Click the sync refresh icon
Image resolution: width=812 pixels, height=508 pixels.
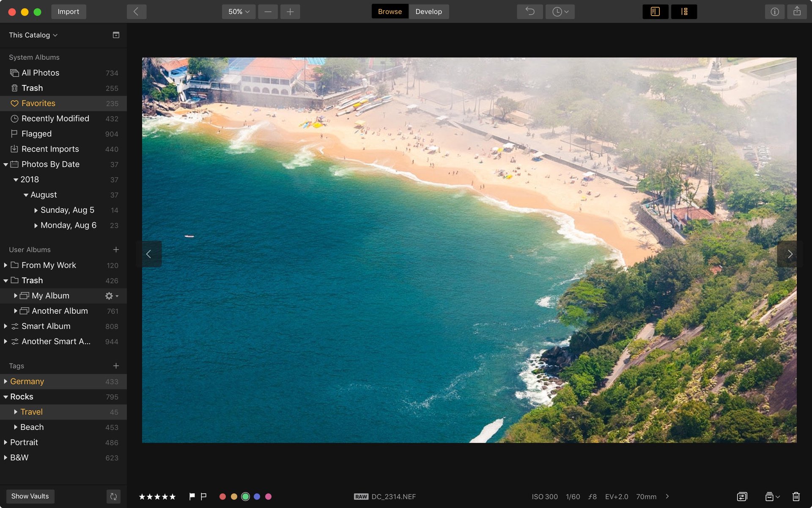pyautogui.click(x=113, y=496)
